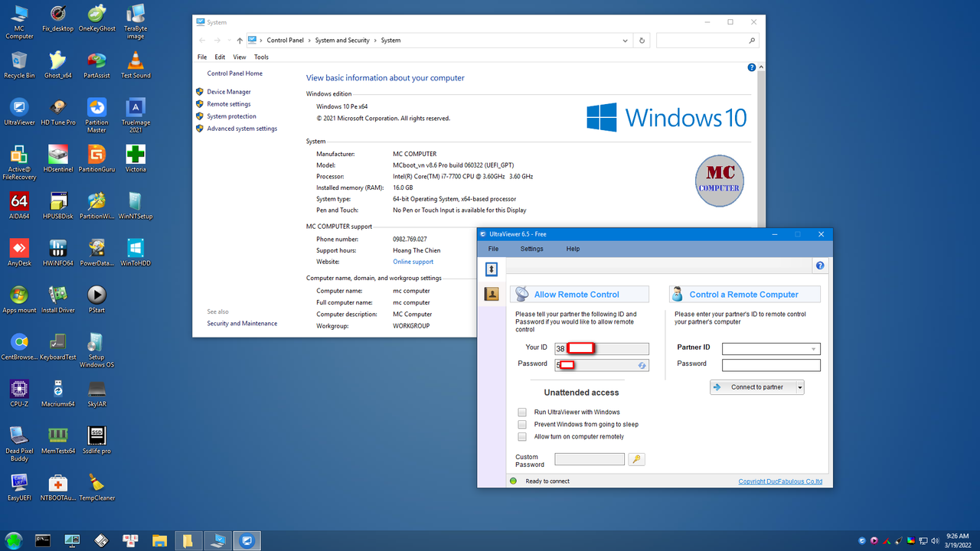This screenshot has height=551, width=980.
Task: Select the AIDA64 desktop icon
Action: click(19, 205)
